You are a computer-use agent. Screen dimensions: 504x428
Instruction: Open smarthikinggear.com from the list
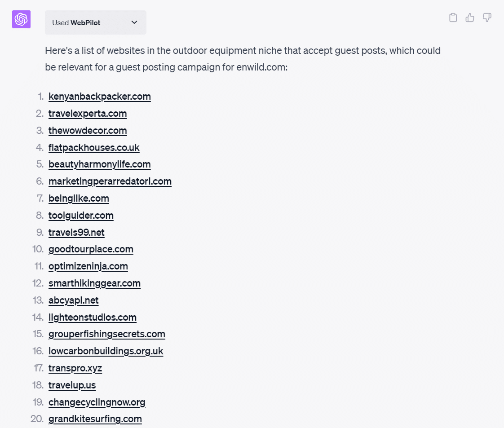94,283
